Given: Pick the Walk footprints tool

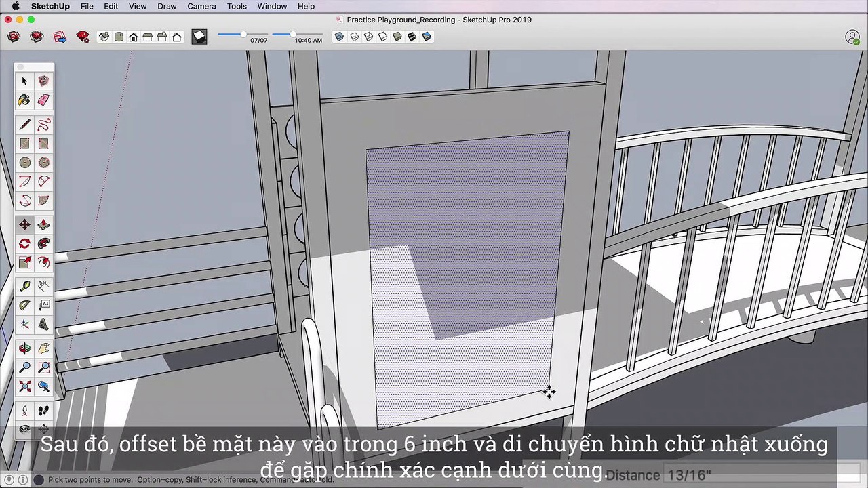Looking at the screenshot, I should 43,410.
